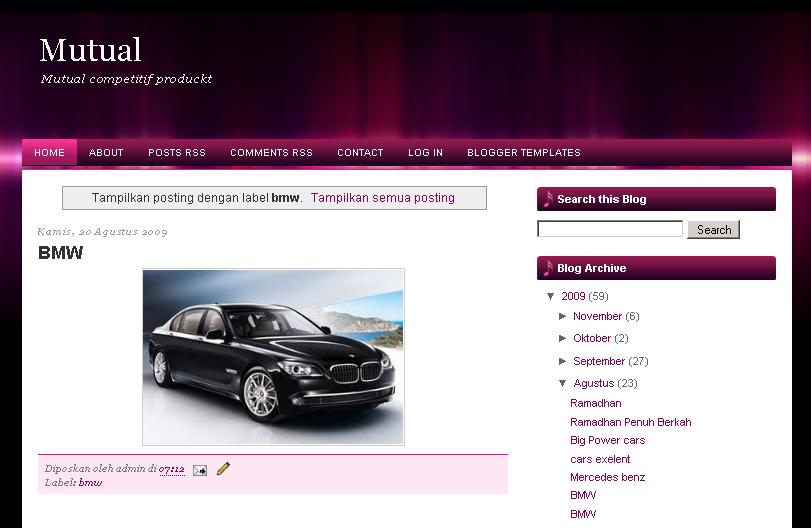Click the pencil edit post icon
This screenshot has width=811, height=528.
(223, 469)
